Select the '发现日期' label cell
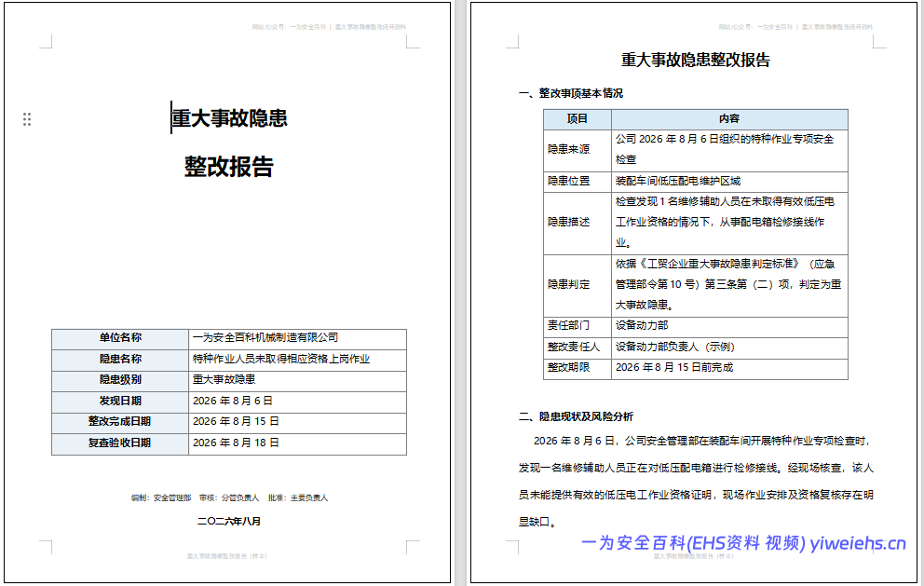 [120, 402]
